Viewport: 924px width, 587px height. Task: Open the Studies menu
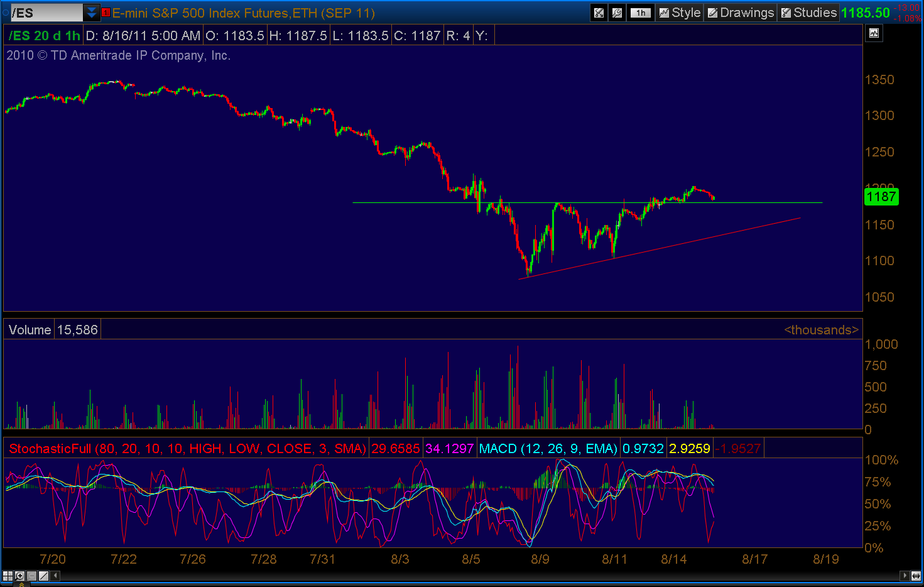[808, 13]
